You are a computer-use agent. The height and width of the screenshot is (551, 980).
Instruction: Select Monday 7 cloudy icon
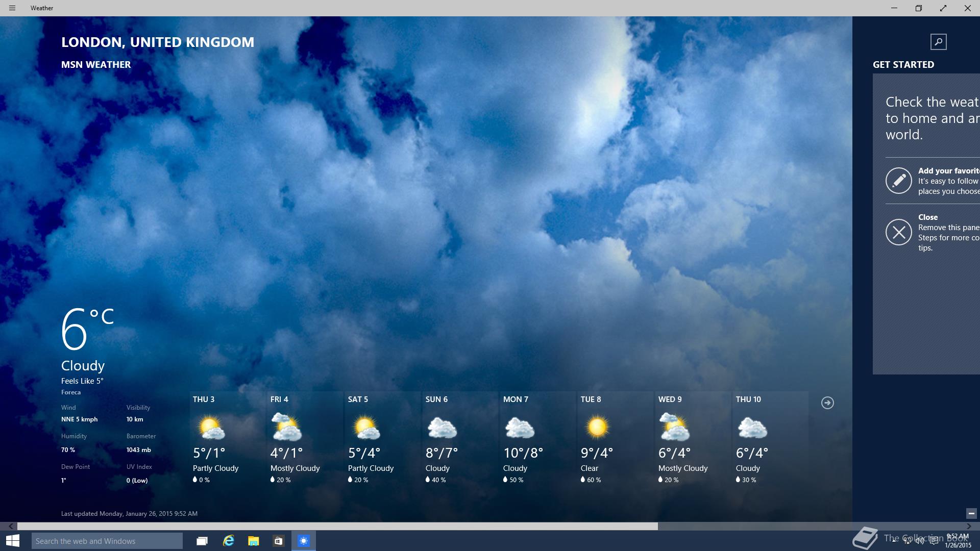point(519,428)
